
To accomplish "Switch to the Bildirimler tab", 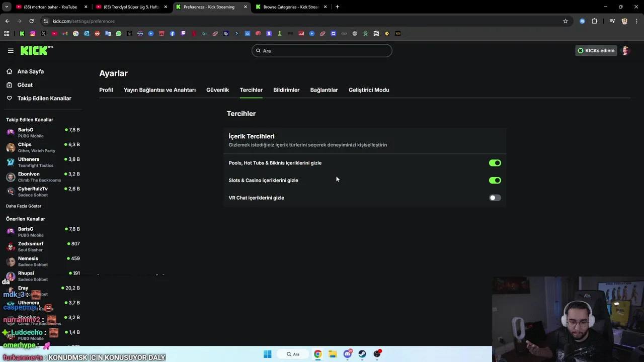I will click(286, 90).
